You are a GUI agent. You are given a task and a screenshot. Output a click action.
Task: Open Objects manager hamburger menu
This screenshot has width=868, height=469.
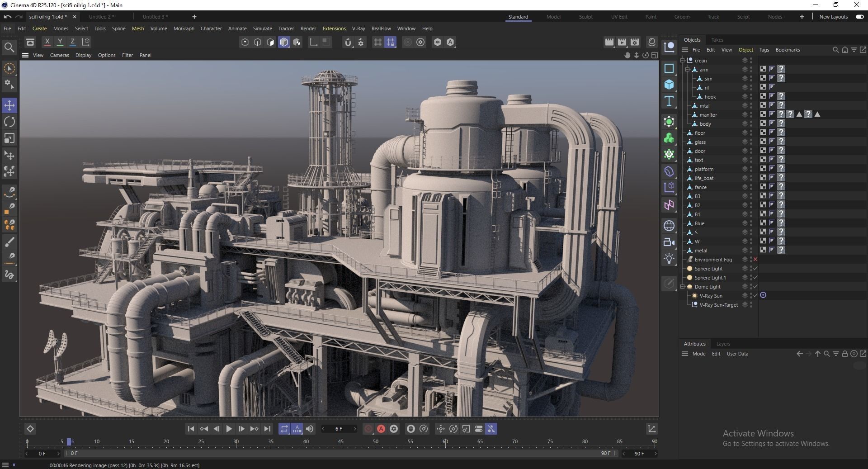point(685,50)
